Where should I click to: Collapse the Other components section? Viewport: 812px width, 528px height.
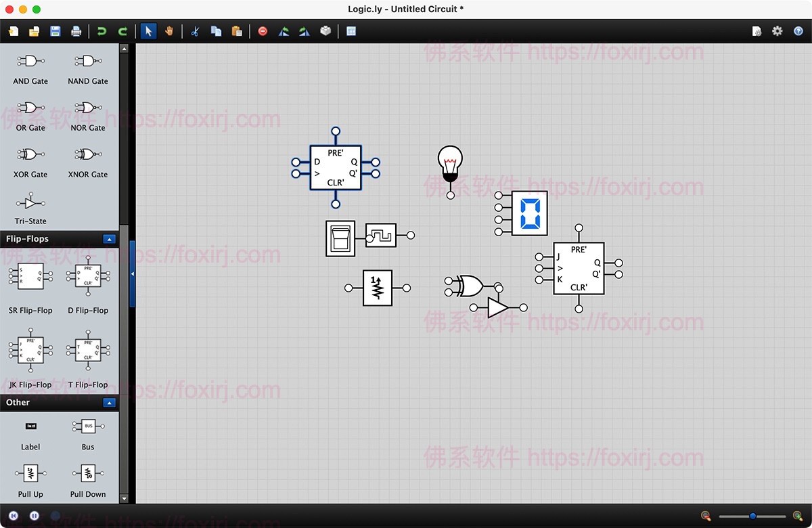coord(109,403)
